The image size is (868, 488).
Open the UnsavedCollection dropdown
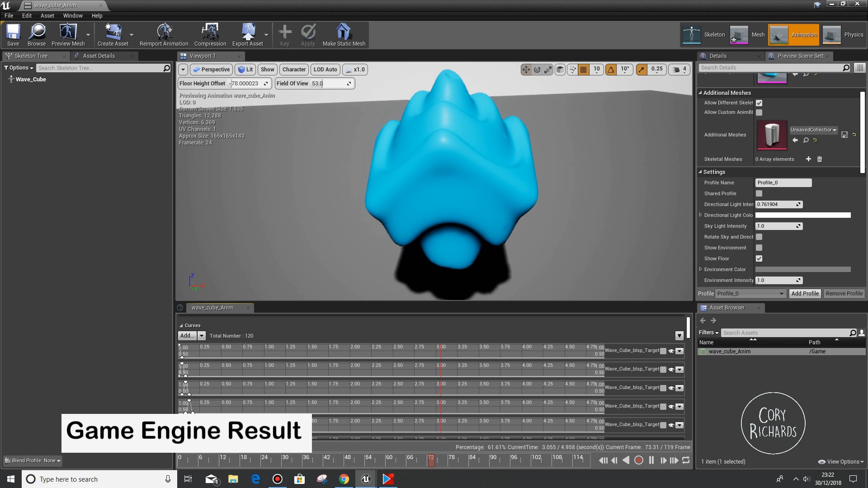coord(813,130)
